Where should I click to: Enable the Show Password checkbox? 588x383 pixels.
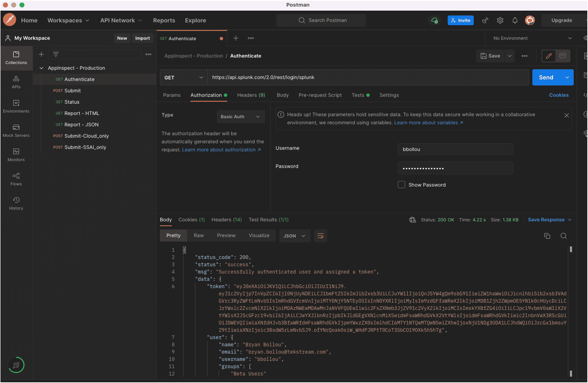(401, 185)
